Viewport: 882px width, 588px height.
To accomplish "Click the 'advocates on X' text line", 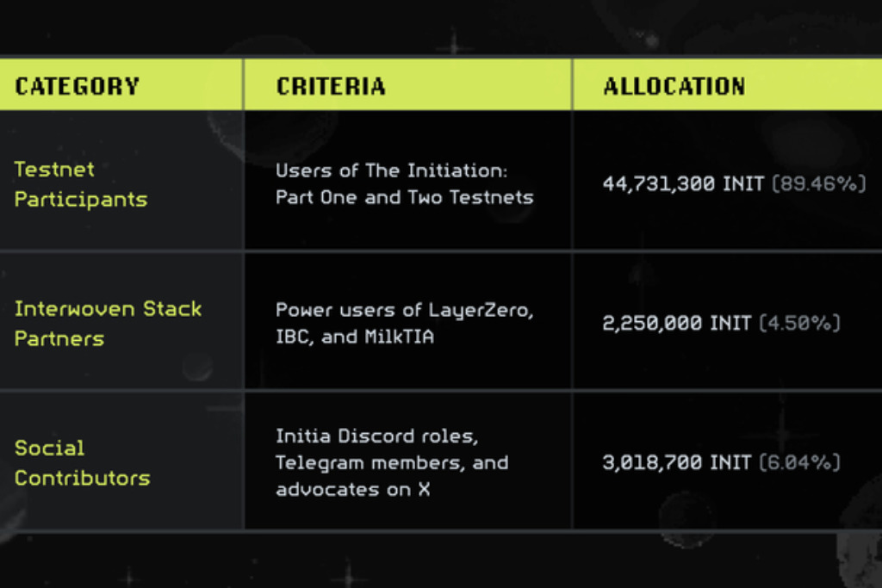I will pos(352,490).
